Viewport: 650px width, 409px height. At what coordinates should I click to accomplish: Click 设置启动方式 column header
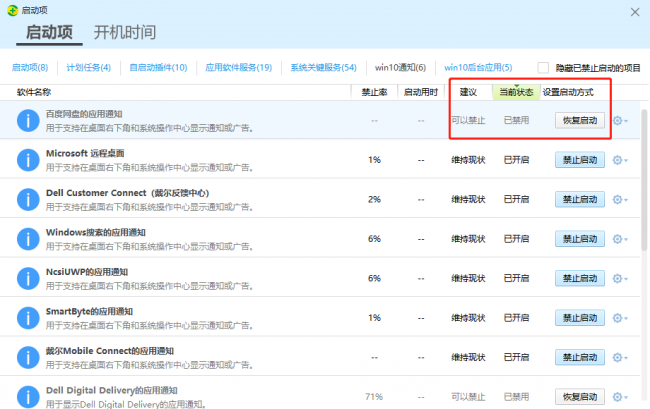568,92
